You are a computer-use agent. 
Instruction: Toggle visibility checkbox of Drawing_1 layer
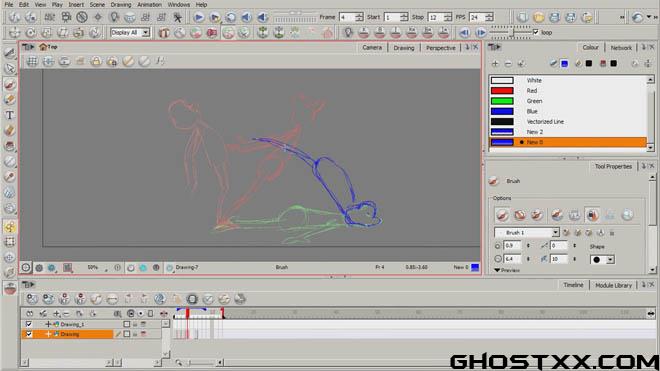point(29,324)
